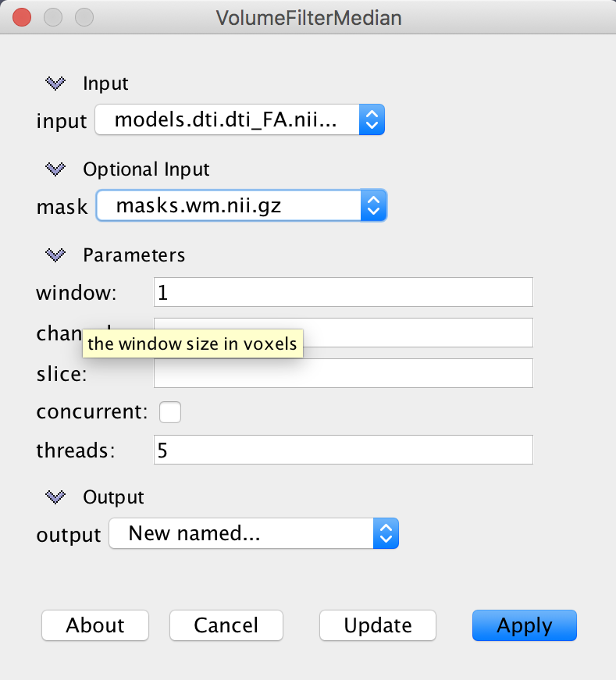616x680 pixels.
Task: Click the channel text field
Action: (x=417, y=333)
